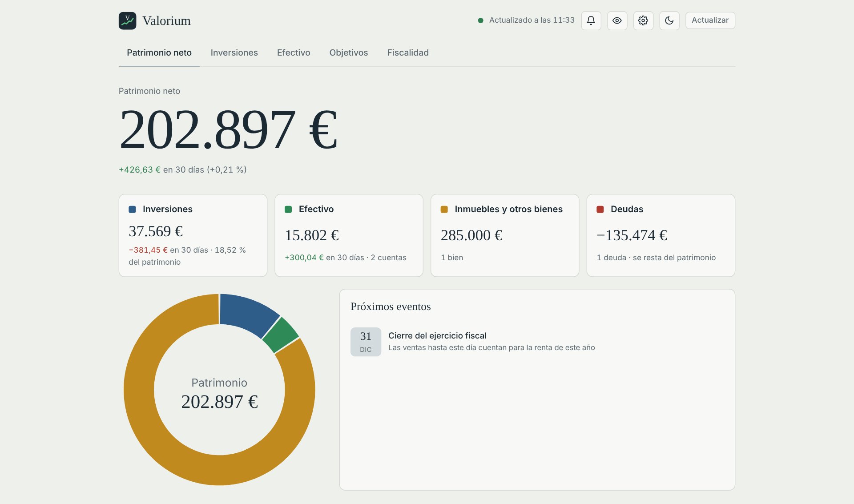Select the Patrimonio neto tab
Screen dimensions: 854x504
pyautogui.click(x=159, y=53)
